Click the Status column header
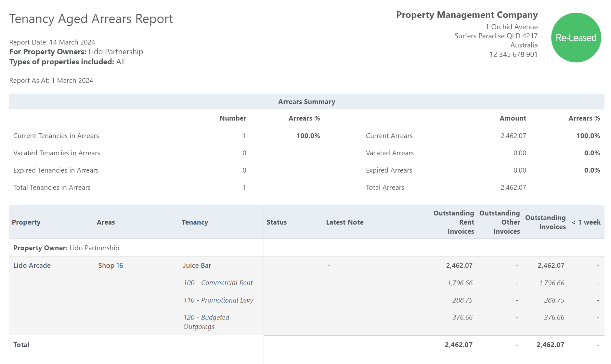Image resolution: width=611 pixels, height=364 pixels. tap(276, 222)
